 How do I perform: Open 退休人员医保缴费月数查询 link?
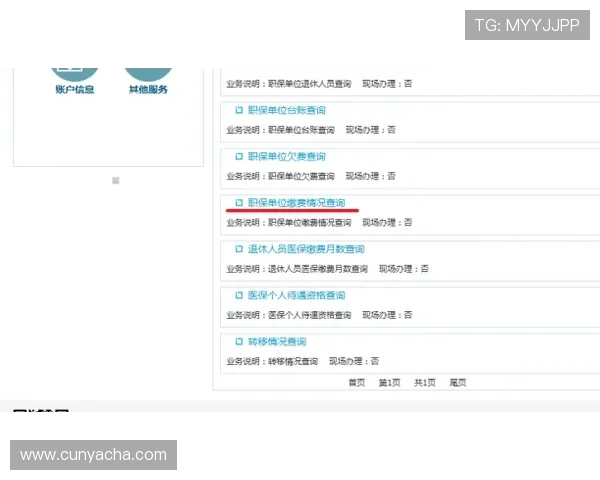[x=306, y=249]
